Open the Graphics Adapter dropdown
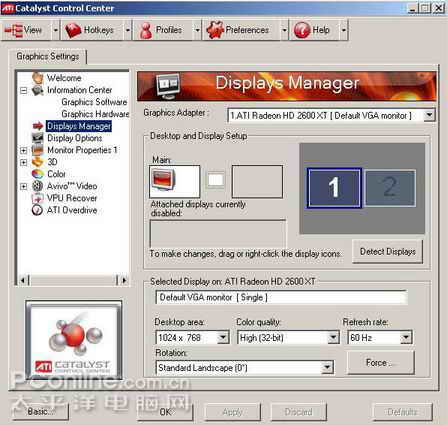The width and height of the screenshot is (447, 425). coord(429,115)
